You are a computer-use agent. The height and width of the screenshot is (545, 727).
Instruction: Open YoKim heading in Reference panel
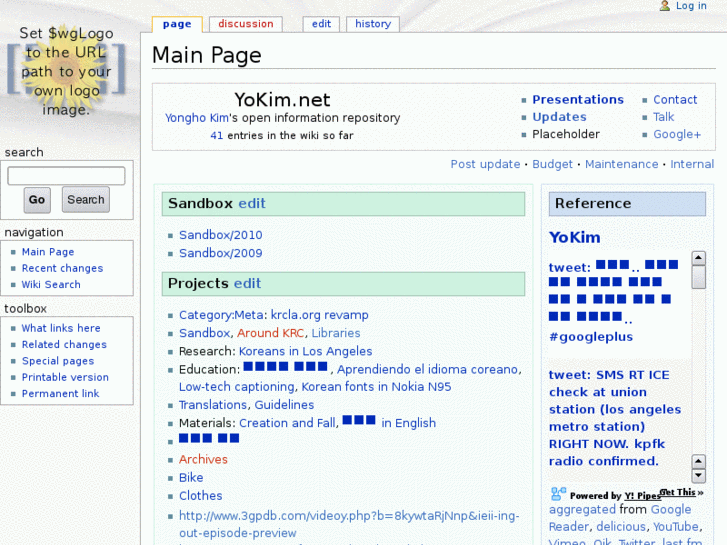pos(574,237)
